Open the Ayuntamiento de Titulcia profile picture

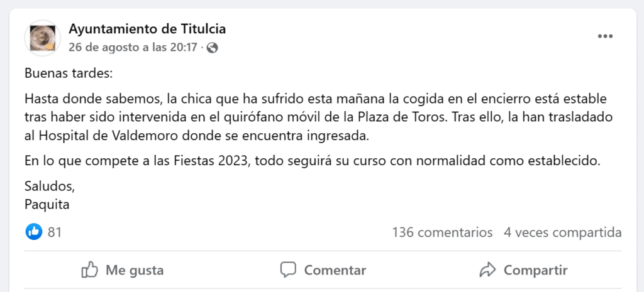42,38
